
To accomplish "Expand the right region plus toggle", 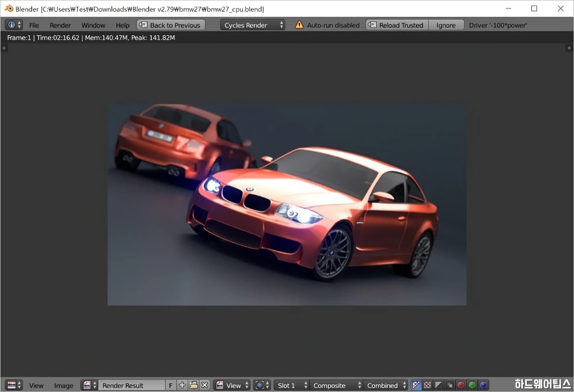I will 570,48.
